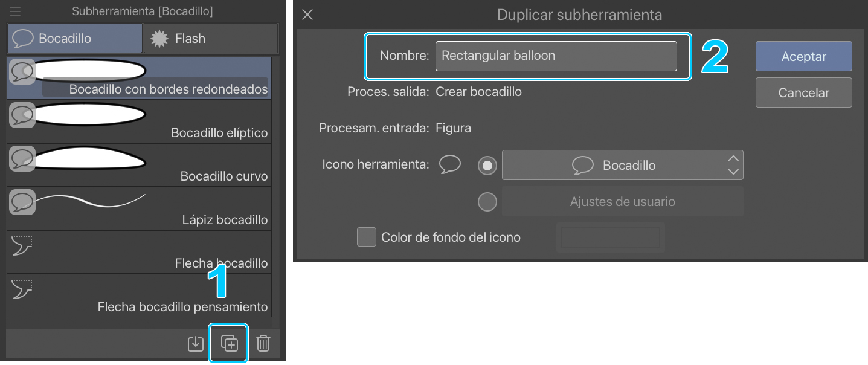
Task: Select the Ajustes de usuario radio button
Action: coord(487,202)
